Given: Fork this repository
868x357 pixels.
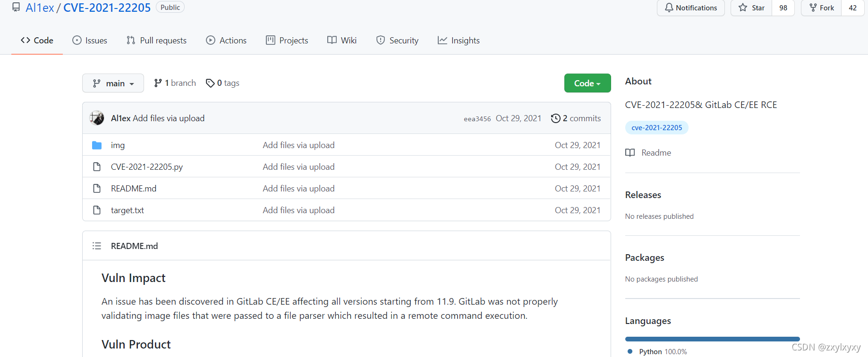Looking at the screenshot, I should (821, 8).
